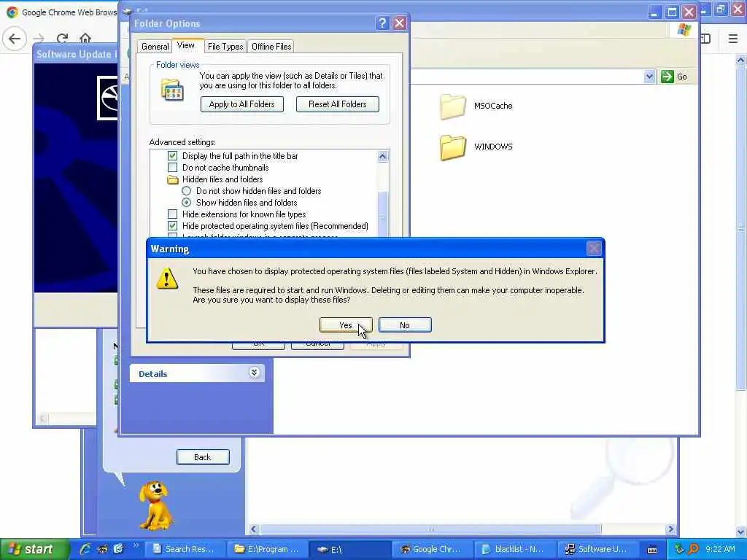Click the Chrome icon in window title
This screenshot has height=560, width=747.
(x=12, y=12)
